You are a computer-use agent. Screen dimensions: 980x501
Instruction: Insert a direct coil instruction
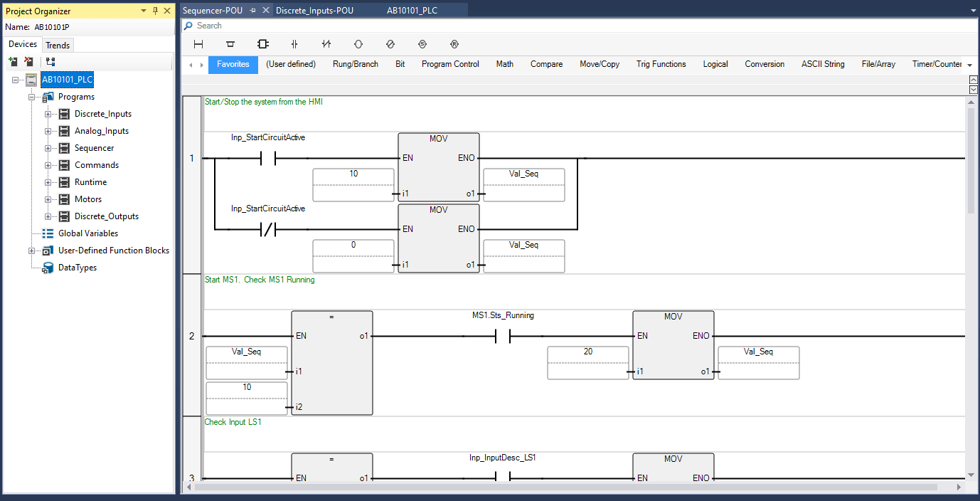(358, 44)
